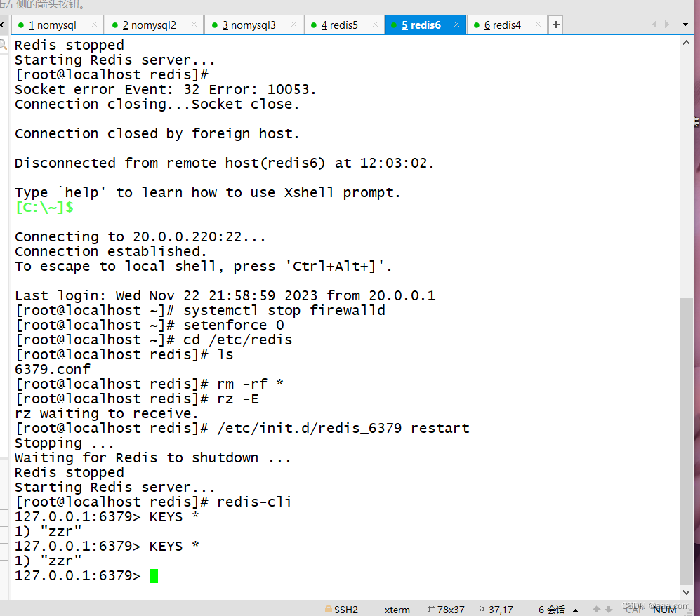Click the 37,17 cursor position indicator
This screenshot has height=616, width=700.
tap(501, 609)
